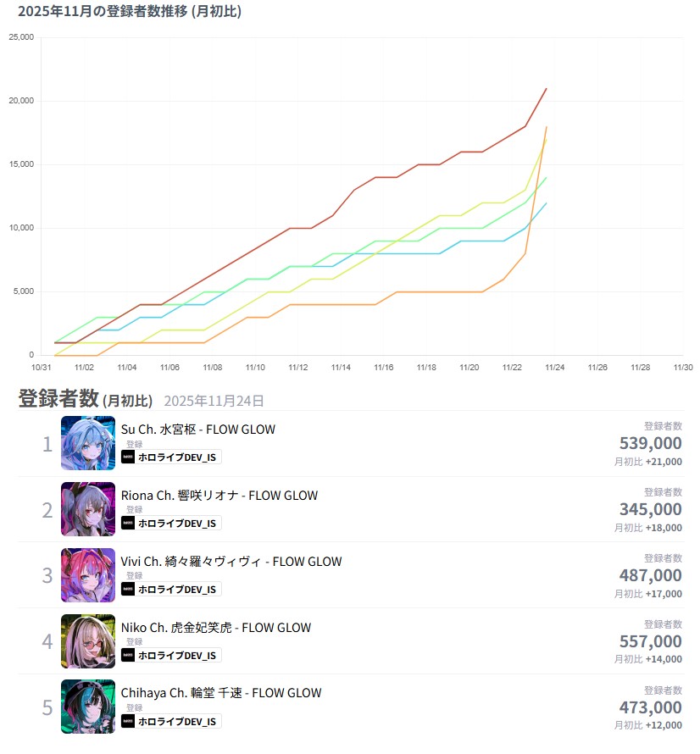
Task: Visit Niko Ch. 虎金妃笑虎 channel link
Action: tap(216, 628)
